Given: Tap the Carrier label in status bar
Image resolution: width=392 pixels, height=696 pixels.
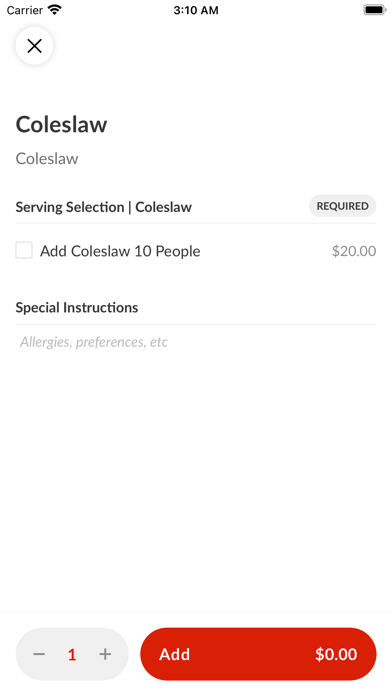Looking at the screenshot, I should tap(25, 10).
